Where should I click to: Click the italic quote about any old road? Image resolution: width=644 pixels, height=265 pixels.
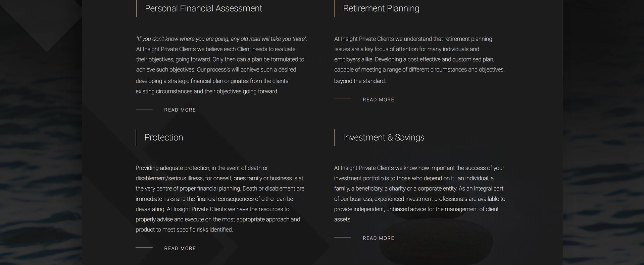(221, 39)
